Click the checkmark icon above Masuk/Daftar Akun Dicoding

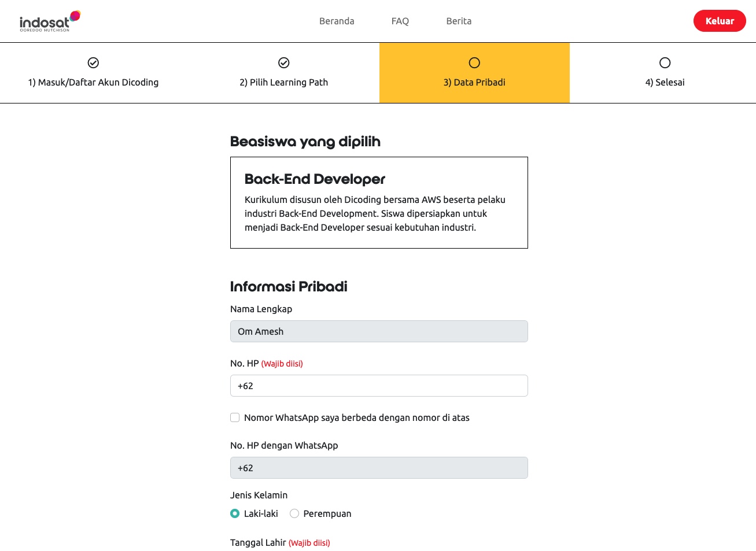tap(93, 62)
